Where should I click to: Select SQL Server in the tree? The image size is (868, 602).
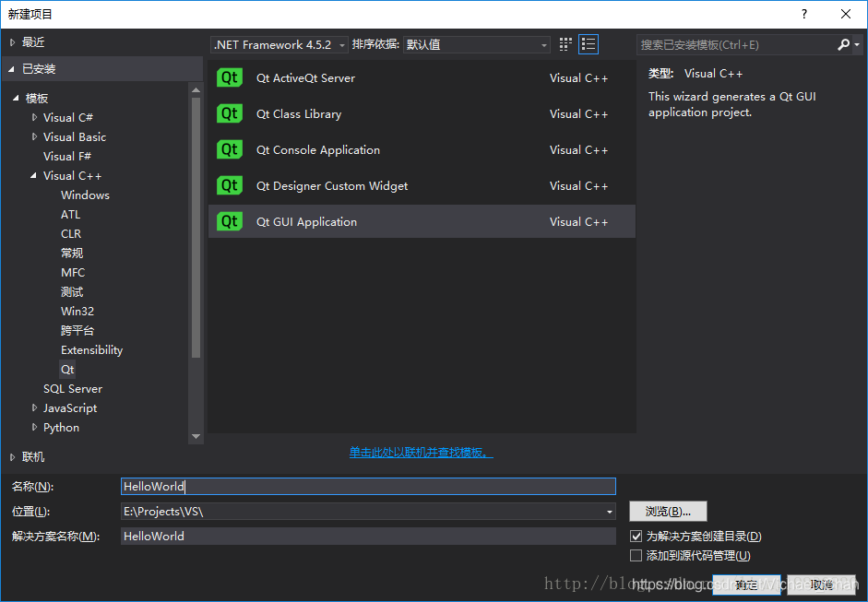coord(73,389)
